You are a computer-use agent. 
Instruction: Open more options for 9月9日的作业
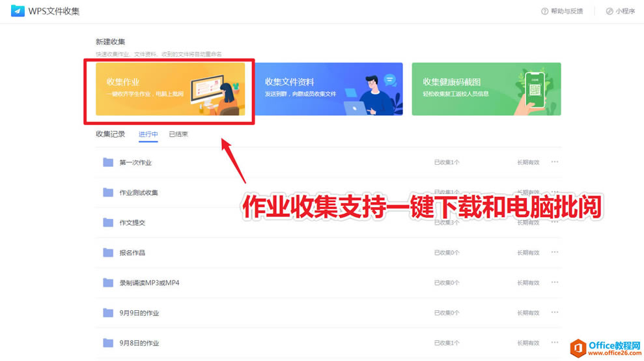pyautogui.click(x=555, y=313)
